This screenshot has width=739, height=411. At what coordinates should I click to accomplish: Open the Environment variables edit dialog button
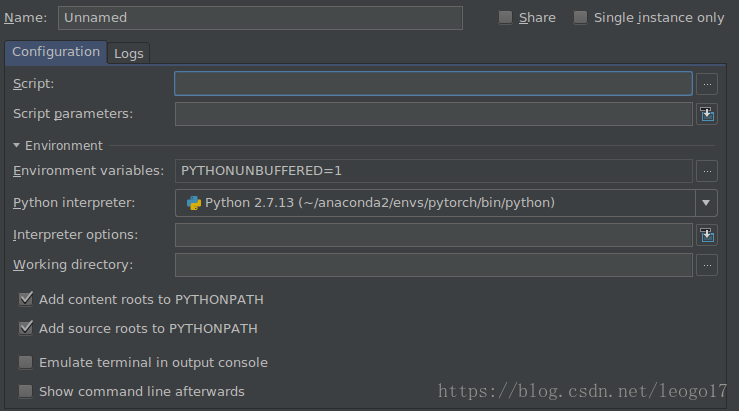pos(707,171)
